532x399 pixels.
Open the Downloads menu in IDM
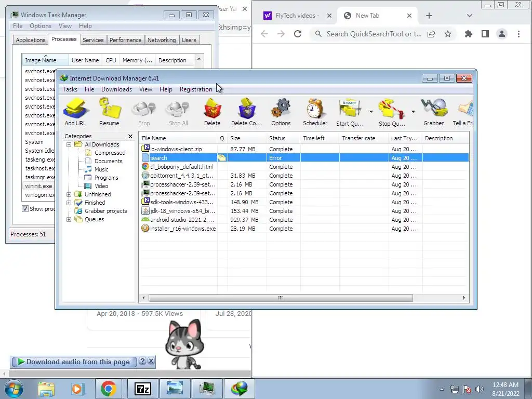point(116,89)
